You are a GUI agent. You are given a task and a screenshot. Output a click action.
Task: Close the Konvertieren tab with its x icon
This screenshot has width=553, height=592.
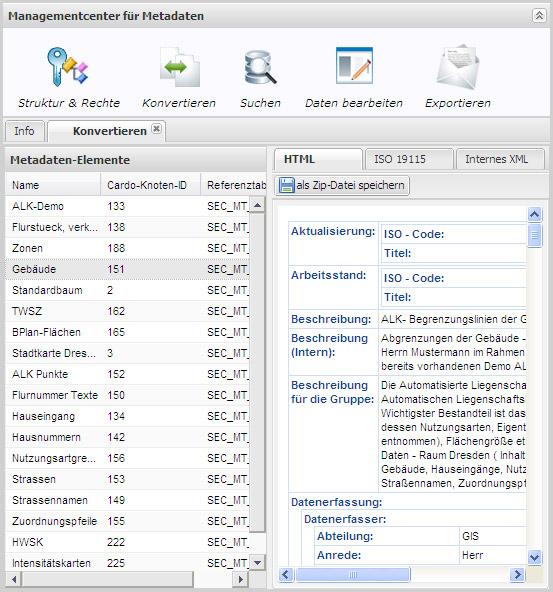click(156, 129)
